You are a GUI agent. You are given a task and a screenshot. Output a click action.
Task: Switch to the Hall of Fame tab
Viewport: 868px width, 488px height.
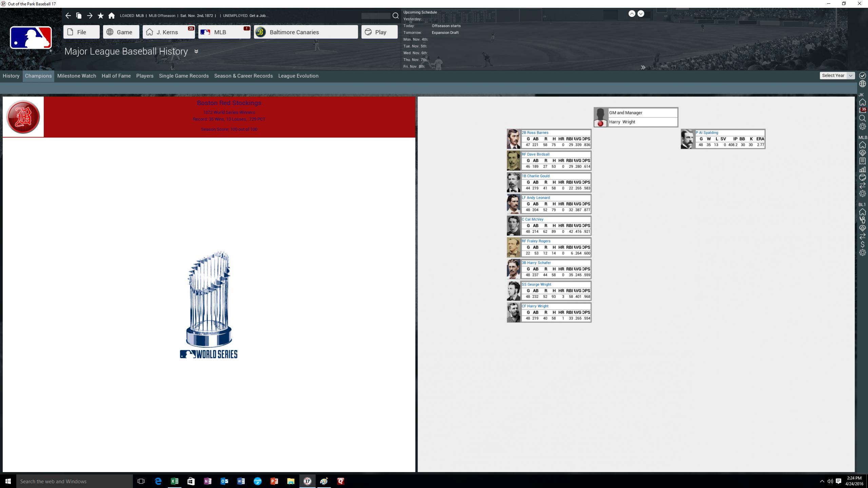tap(116, 76)
